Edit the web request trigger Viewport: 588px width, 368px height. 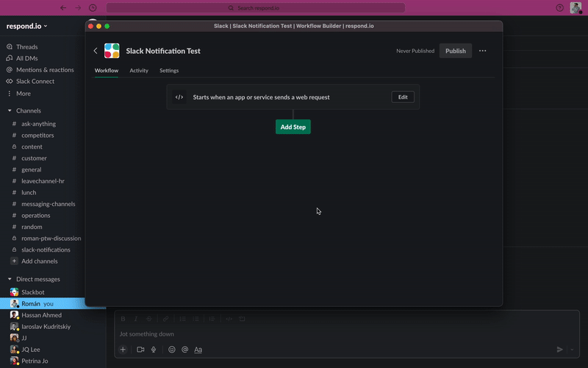(403, 97)
